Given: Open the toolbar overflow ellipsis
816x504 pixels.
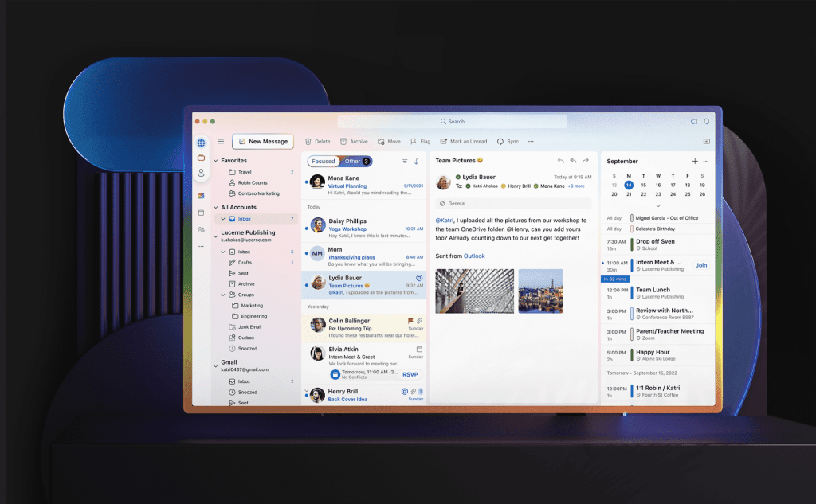Looking at the screenshot, I should click(531, 142).
